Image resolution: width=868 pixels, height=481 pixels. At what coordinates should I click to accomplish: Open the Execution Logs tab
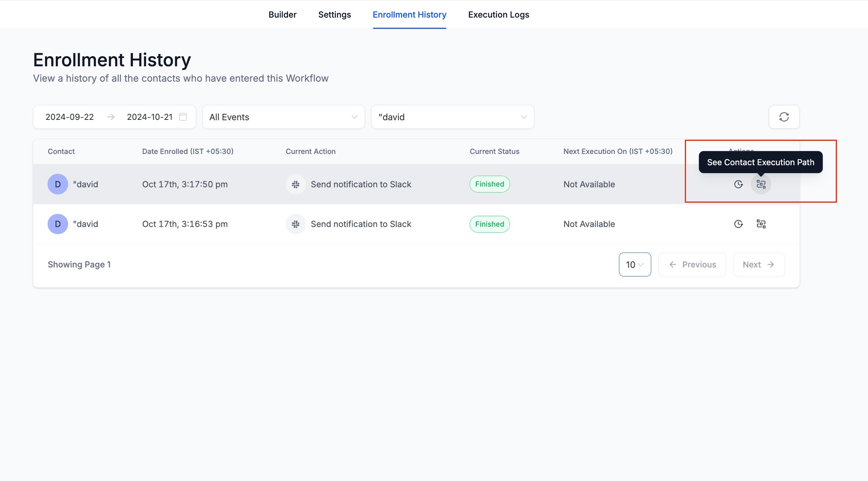[x=498, y=15]
